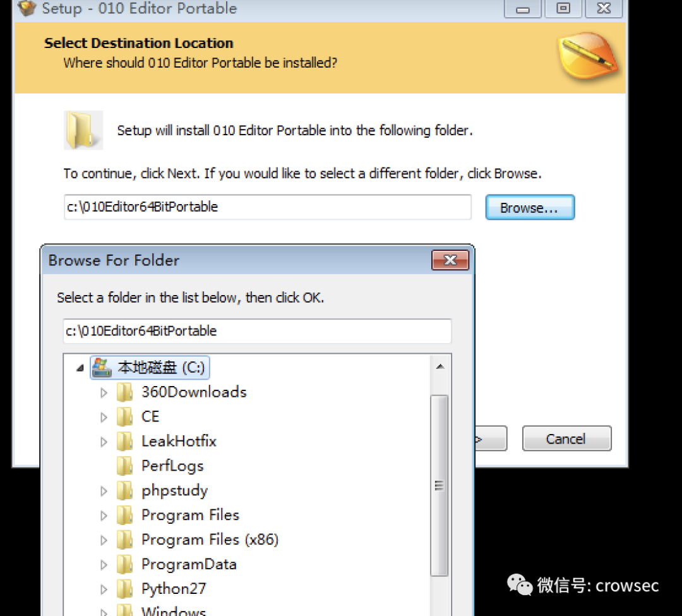The width and height of the screenshot is (682, 616).
Task: Click the destination path field in Setup
Action: tap(268, 207)
